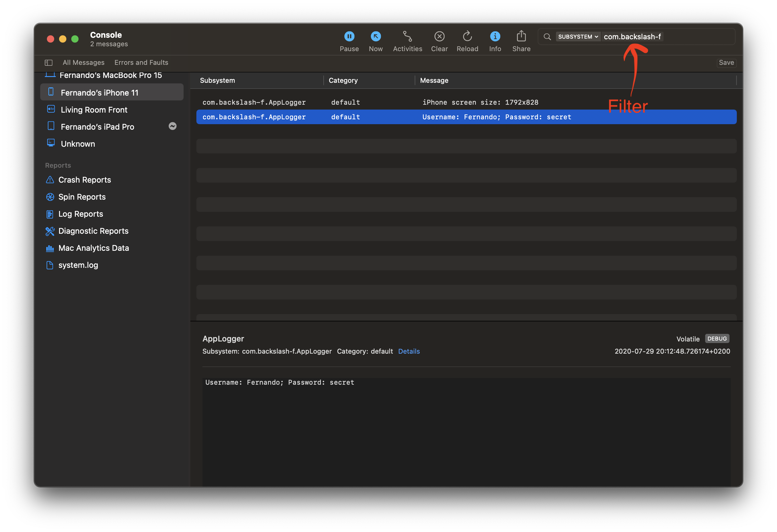777x532 pixels.
Task: Select the Errors and Faults tab
Action: pyautogui.click(x=142, y=62)
